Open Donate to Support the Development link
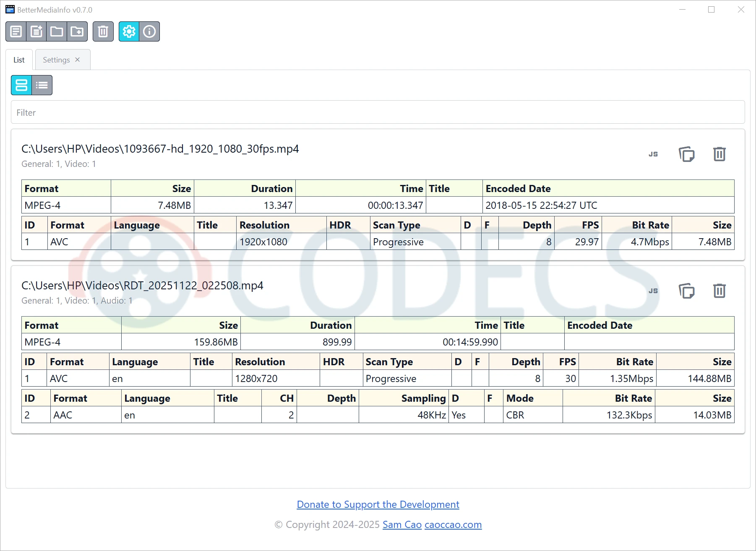The image size is (756, 551). click(378, 504)
